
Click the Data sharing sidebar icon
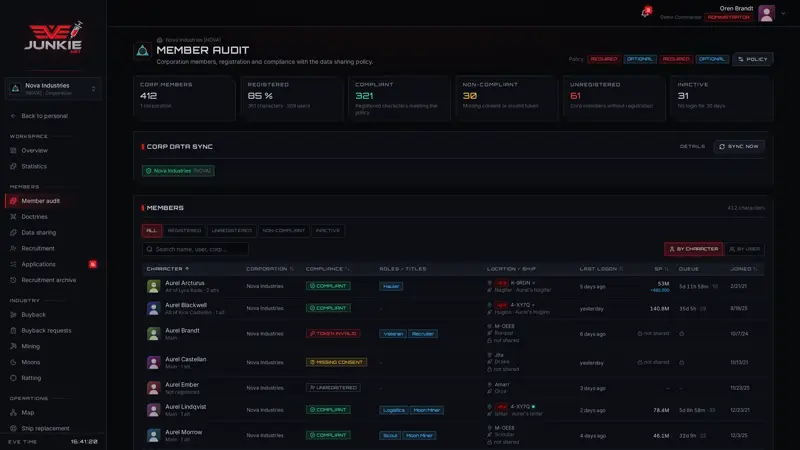coord(13,233)
